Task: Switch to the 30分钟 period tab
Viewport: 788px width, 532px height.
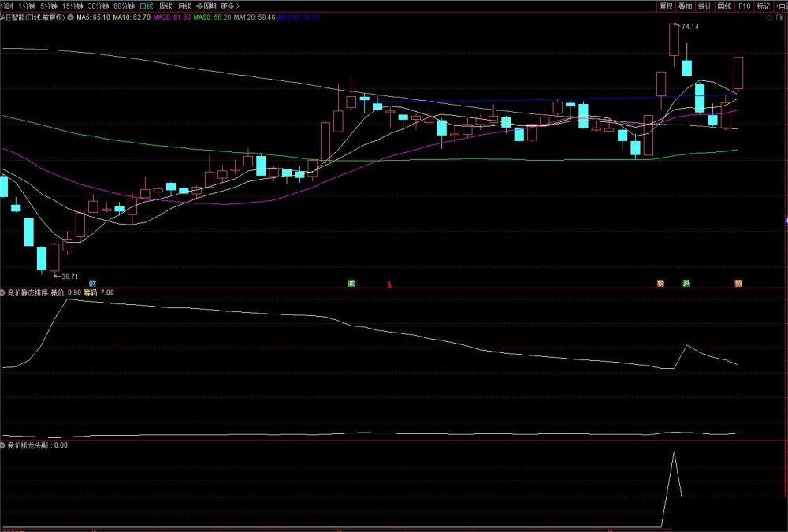Action: click(x=98, y=6)
